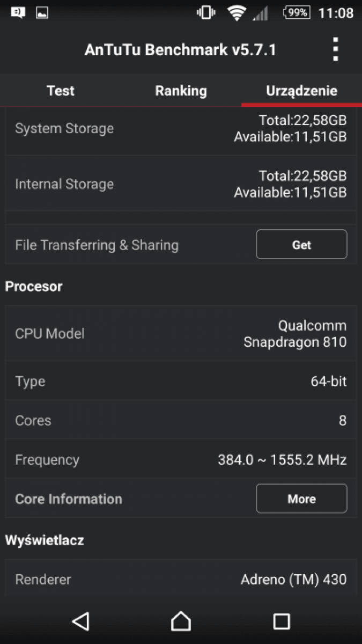Tap the vibrate mode status icon
The width and height of the screenshot is (362, 644).
click(x=206, y=12)
